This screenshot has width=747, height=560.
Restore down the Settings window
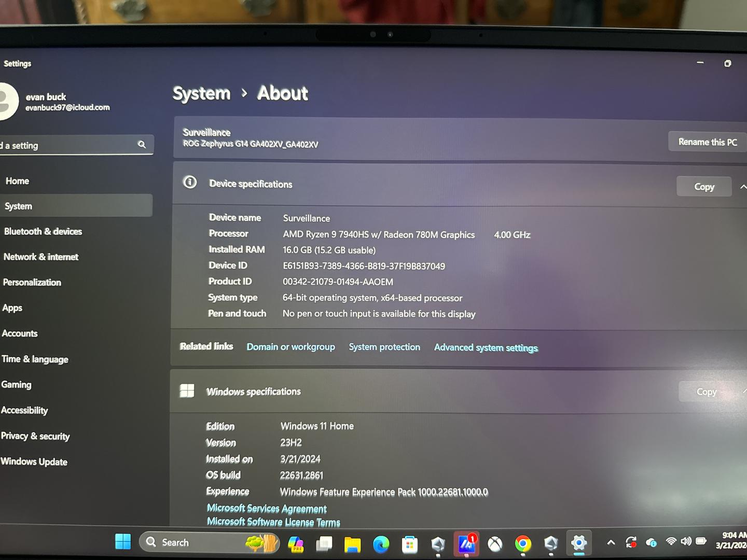coord(727,63)
